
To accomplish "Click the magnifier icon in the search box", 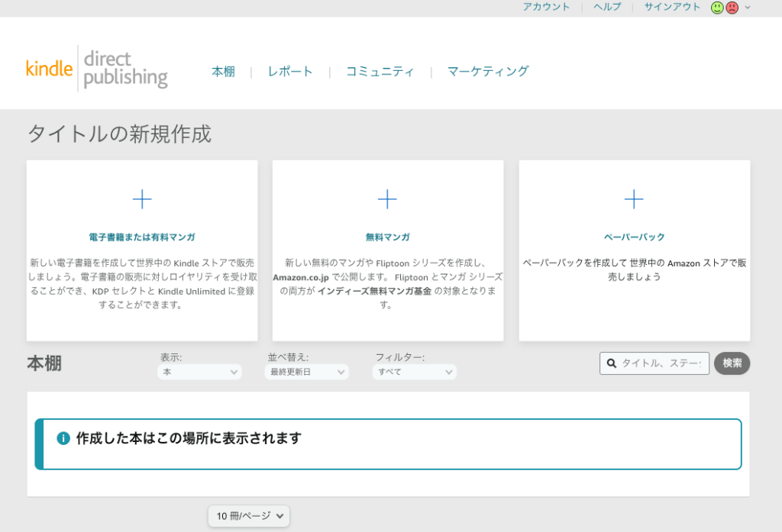I will pos(612,363).
